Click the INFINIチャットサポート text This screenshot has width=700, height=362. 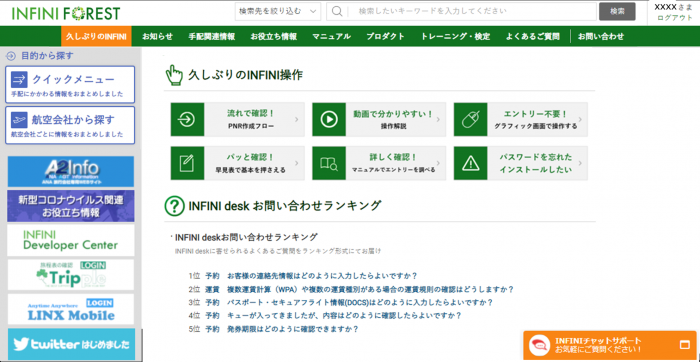click(x=598, y=341)
